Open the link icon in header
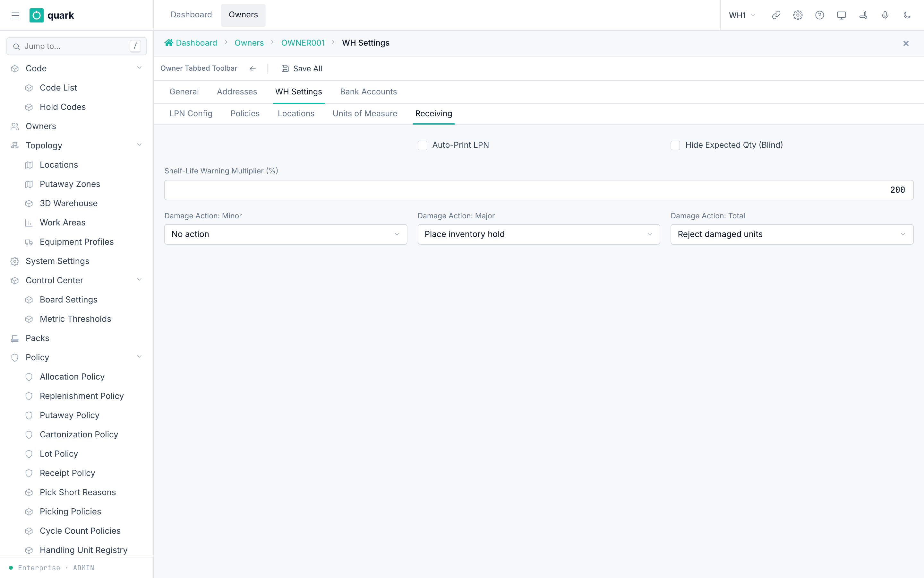This screenshot has height=578, width=924. 776,15
